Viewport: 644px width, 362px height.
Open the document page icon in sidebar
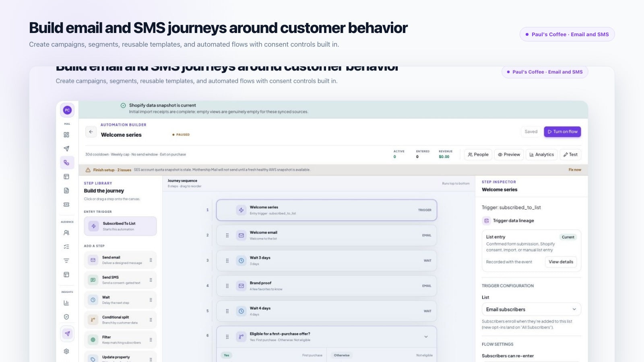(x=66, y=191)
